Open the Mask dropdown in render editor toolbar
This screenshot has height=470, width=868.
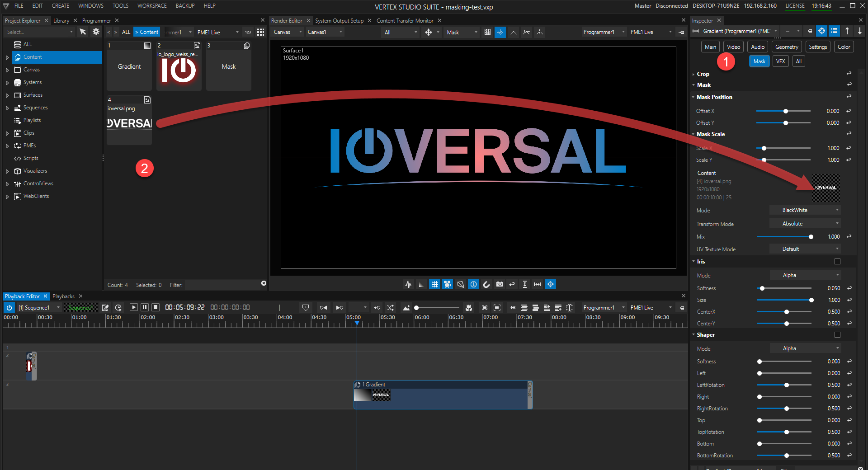[462, 32]
